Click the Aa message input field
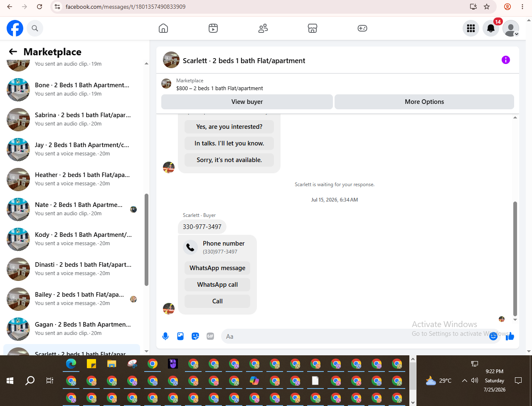This screenshot has height=406, width=532. [355, 336]
